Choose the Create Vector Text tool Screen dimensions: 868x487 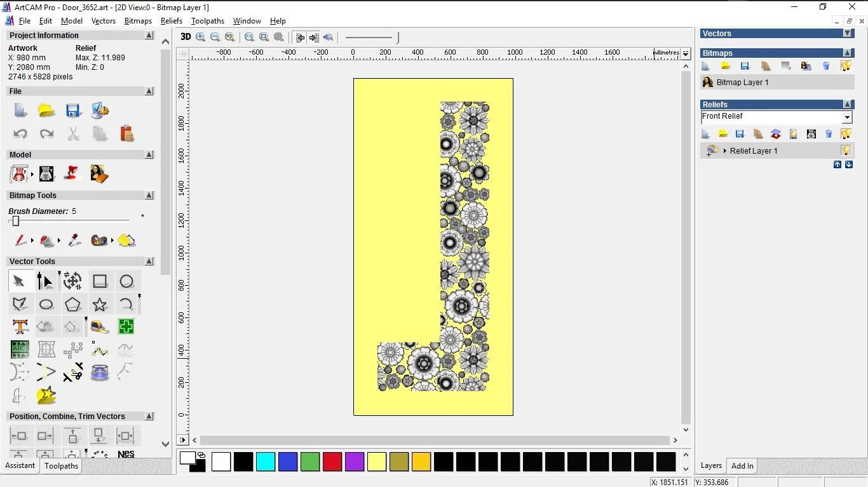pos(20,327)
